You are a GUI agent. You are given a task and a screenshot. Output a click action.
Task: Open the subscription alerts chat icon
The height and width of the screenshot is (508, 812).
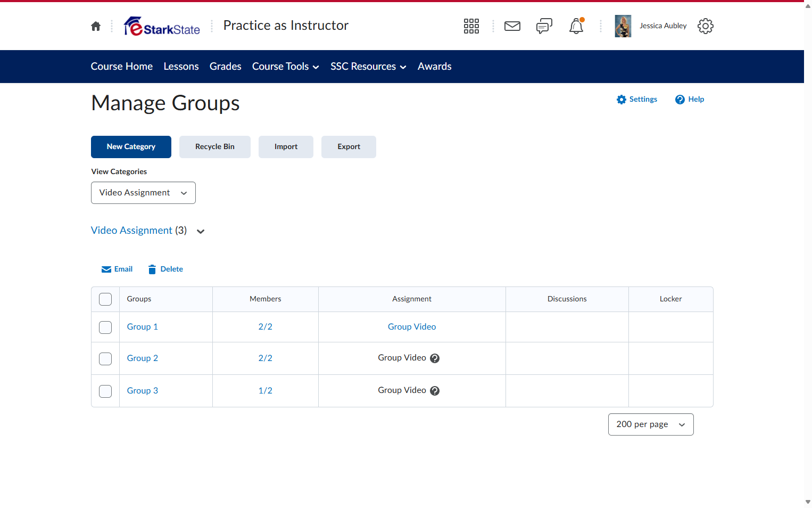[544, 26]
